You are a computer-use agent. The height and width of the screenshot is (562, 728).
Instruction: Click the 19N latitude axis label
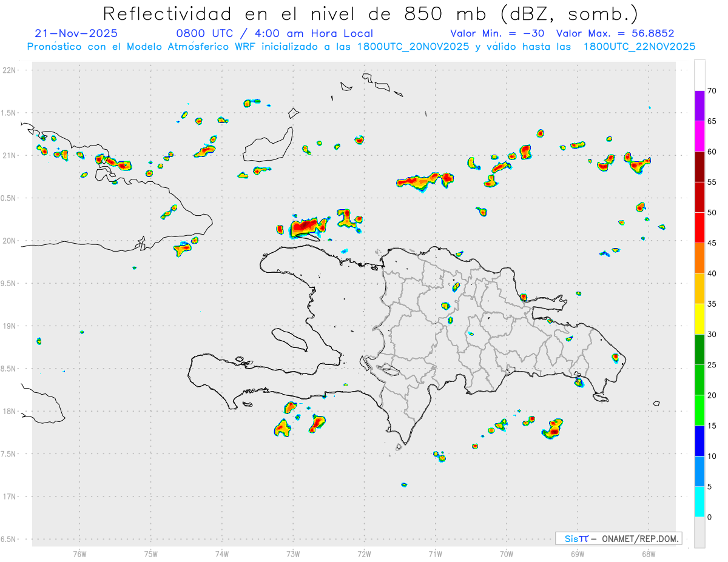pyautogui.click(x=10, y=326)
